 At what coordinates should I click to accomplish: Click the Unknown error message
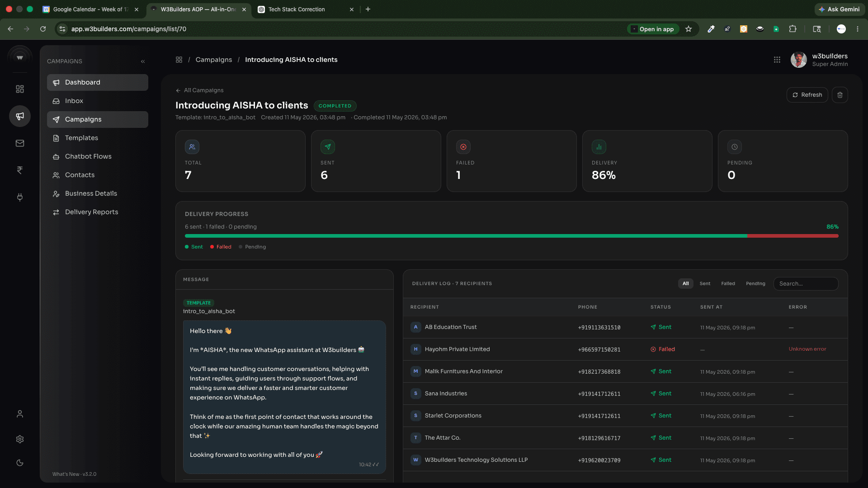807,349
